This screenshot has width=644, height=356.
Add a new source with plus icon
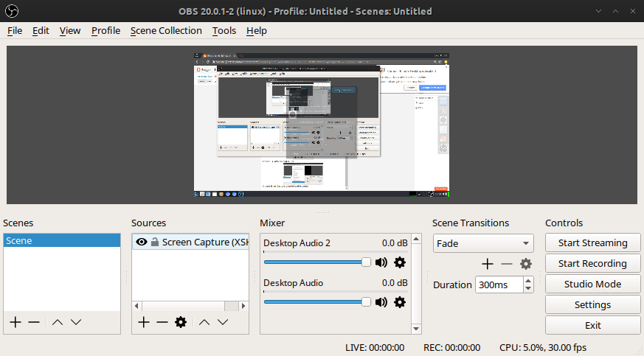click(144, 322)
